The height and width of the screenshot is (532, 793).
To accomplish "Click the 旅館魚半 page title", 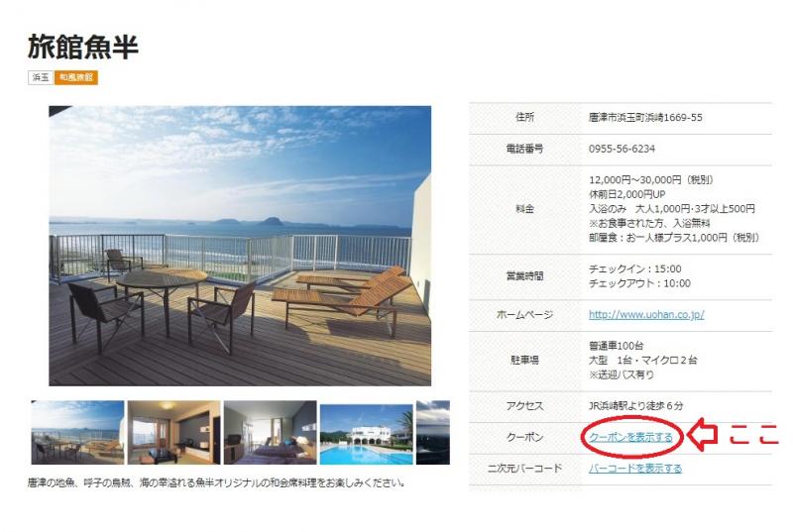I will click(83, 46).
